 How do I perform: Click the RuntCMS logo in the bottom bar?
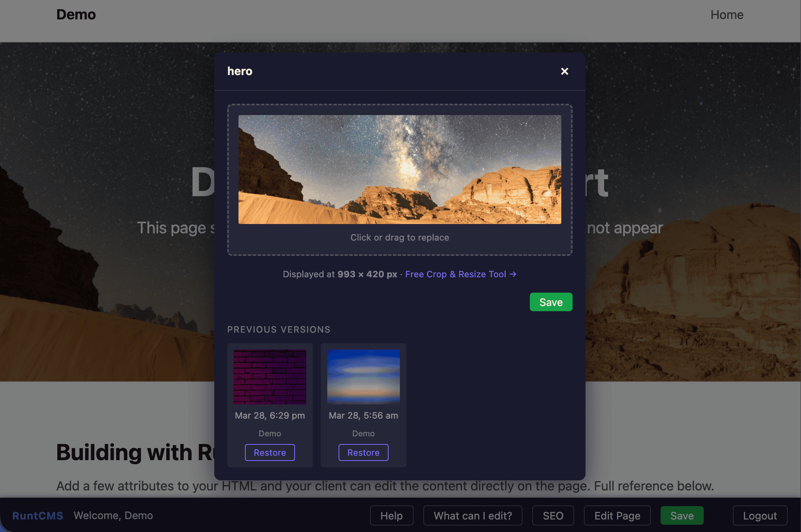[x=37, y=515]
